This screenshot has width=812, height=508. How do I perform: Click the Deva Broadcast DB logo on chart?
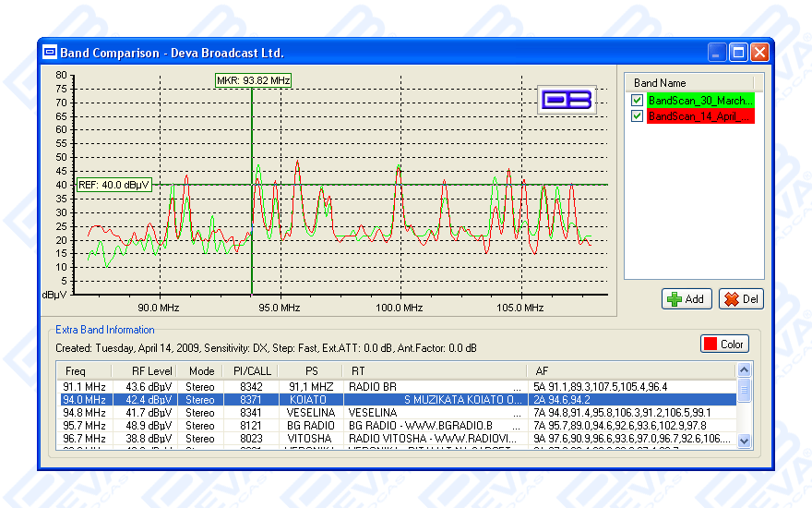point(567,100)
